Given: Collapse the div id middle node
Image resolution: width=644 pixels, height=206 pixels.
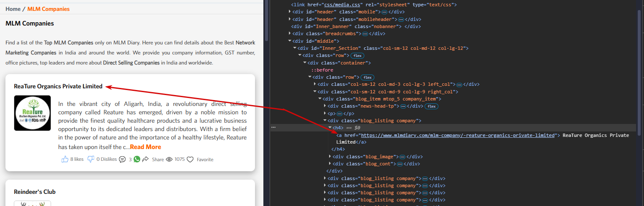Looking at the screenshot, I should point(290,41).
